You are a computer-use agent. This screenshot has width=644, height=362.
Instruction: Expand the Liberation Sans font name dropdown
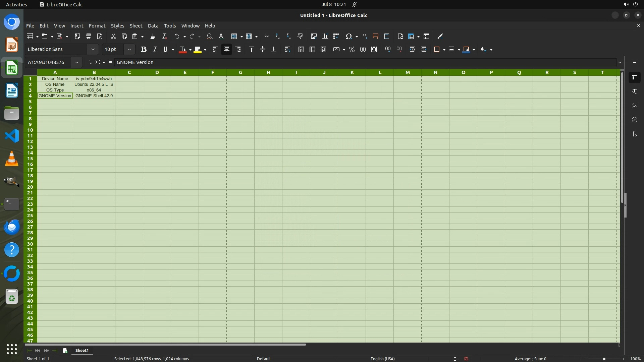pyautogui.click(x=93, y=49)
